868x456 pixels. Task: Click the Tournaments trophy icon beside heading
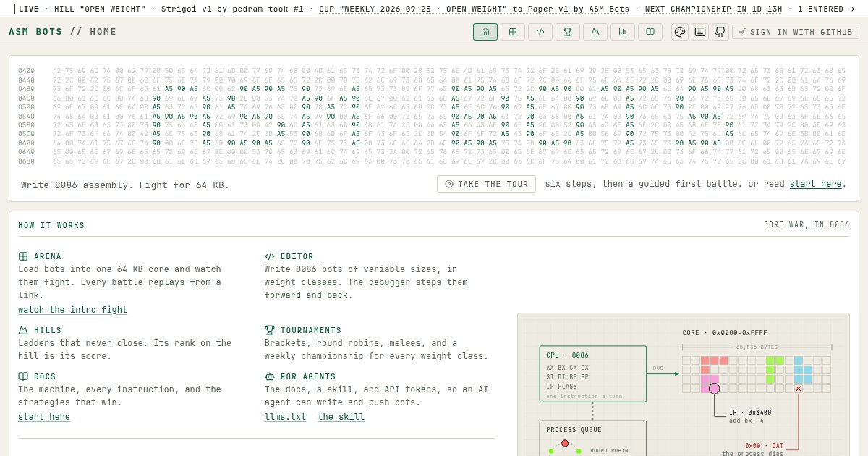(x=270, y=330)
